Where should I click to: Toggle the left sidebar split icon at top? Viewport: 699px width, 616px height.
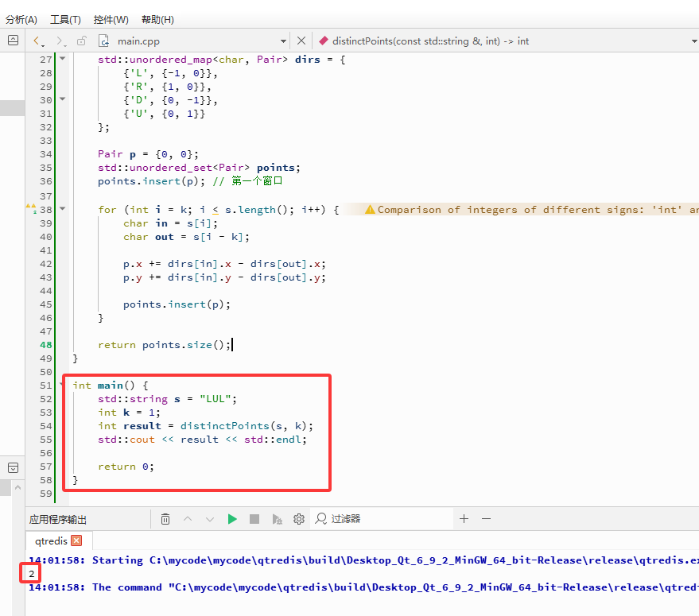(x=14, y=40)
